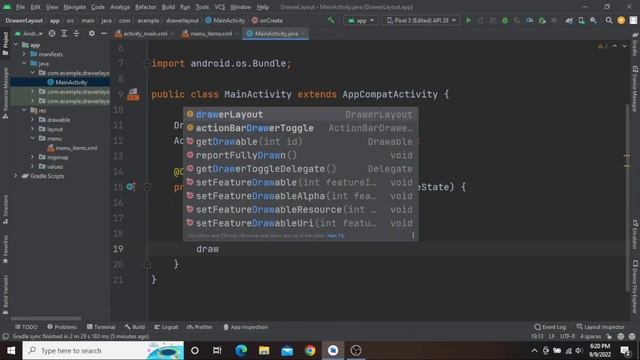Click the Windows Start button
This screenshot has height=360, width=640.
[11, 351]
